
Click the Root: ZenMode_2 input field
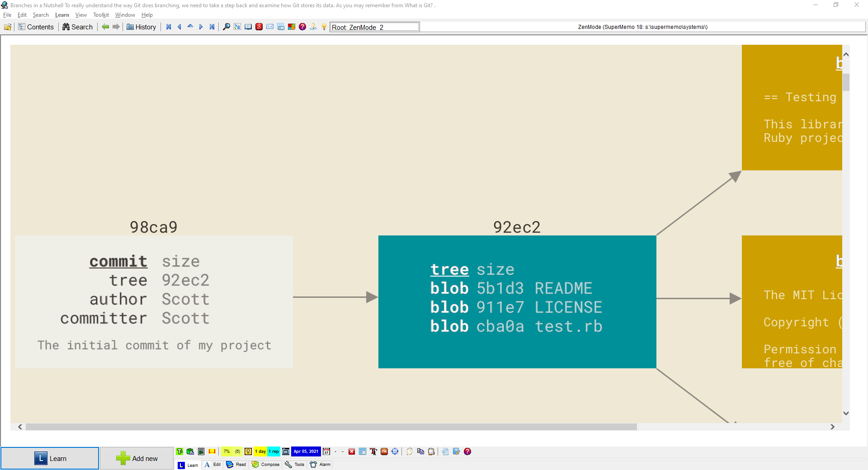374,27
